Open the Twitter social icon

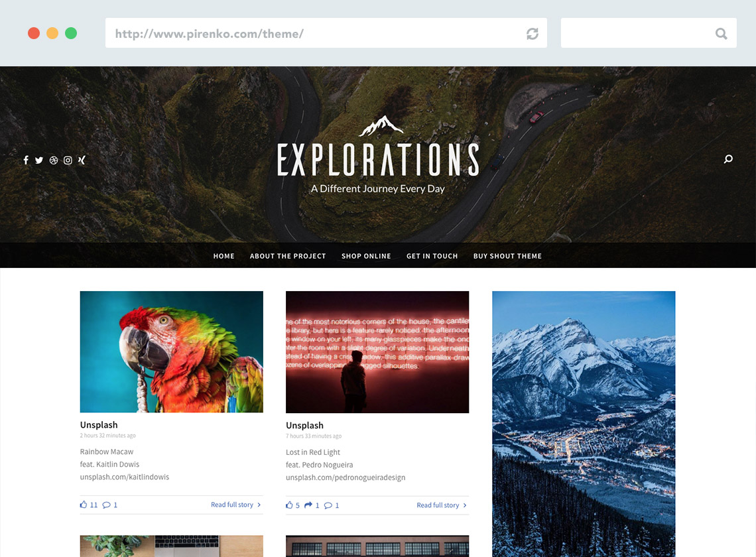[x=39, y=160]
